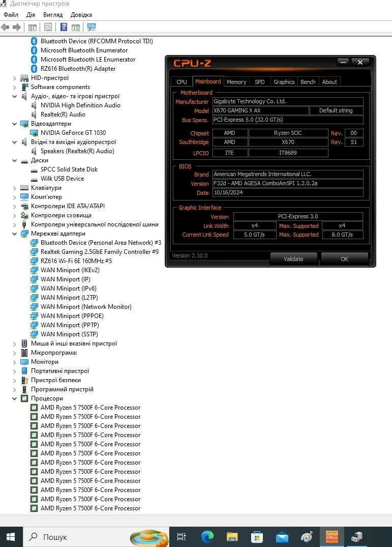Image resolution: width=392 pixels, height=547 pixels.
Task: Click the Windows Start button
Action: tap(11, 536)
